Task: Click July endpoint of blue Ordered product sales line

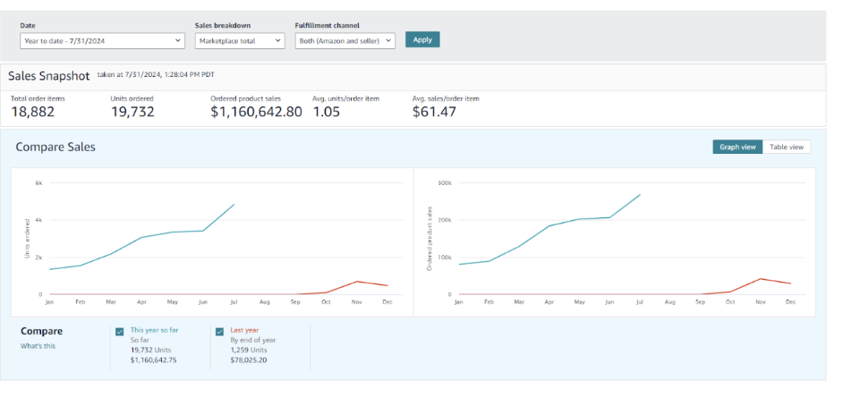Action: click(641, 194)
